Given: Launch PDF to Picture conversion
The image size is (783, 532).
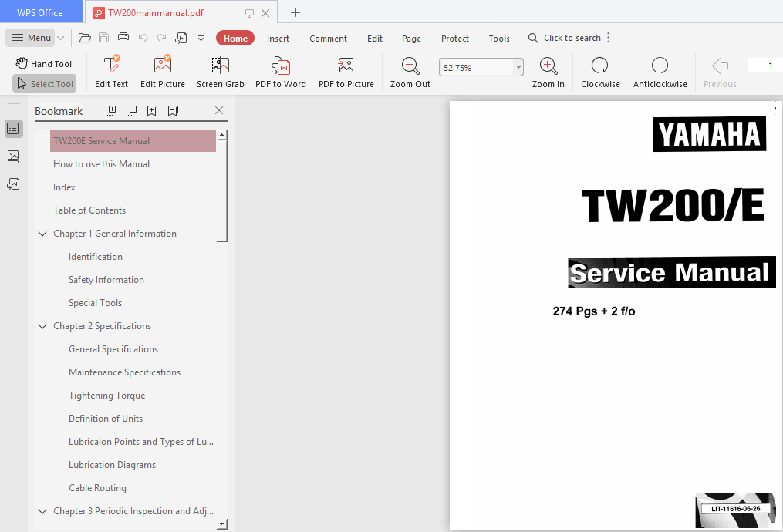Looking at the screenshot, I should pyautogui.click(x=346, y=72).
